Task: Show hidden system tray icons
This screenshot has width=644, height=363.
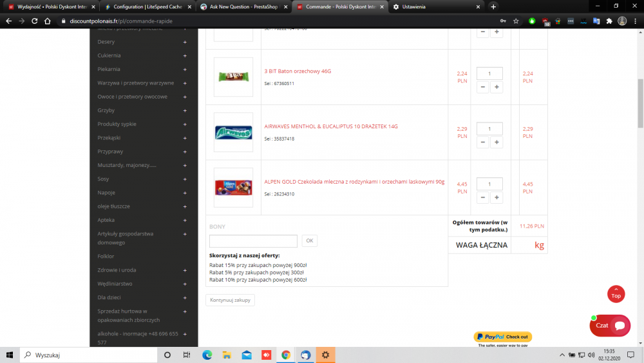Action: 562,355
